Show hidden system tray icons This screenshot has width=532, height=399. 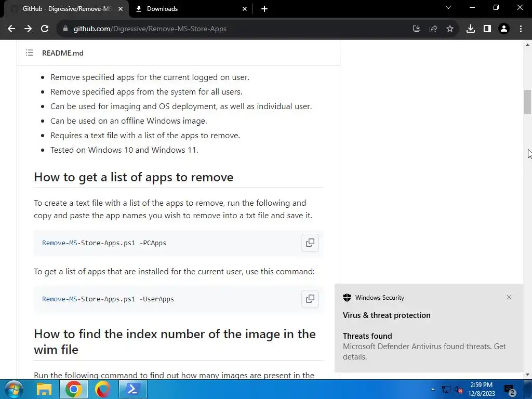pyautogui.click(x=433, y=389)
